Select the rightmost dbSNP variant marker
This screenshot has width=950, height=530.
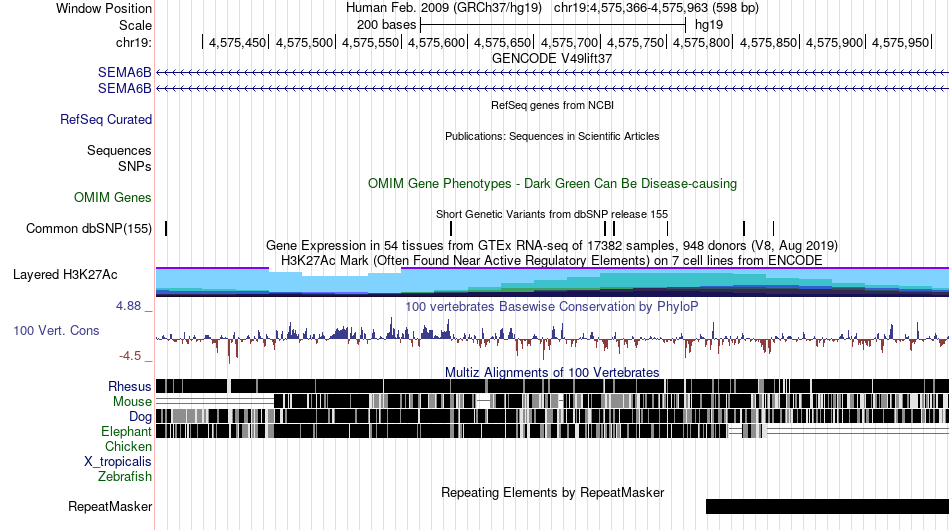tap(773, 228)
